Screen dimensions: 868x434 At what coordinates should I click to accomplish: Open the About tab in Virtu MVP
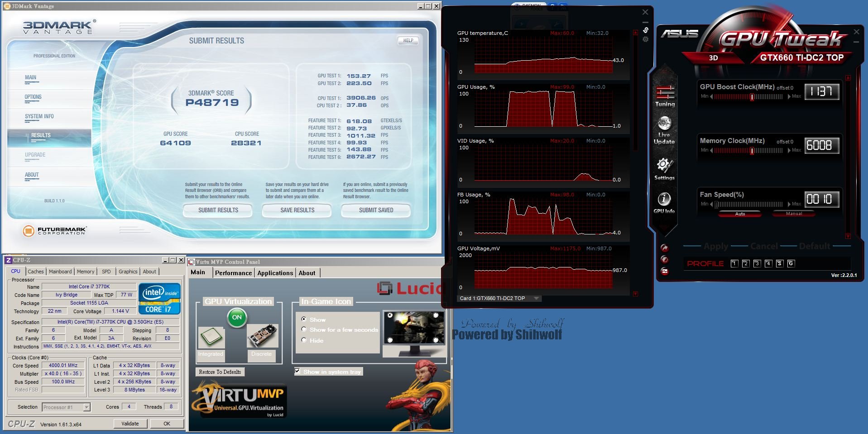pos(307,273)
